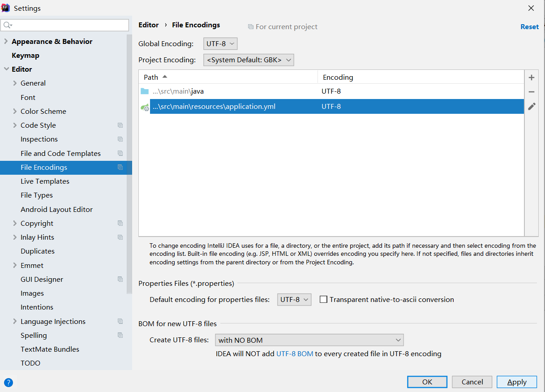This screenshot has width=545, height=392.
Task: Open the Create UTF-8 files dropdown
Action: (x=309, y=340)
